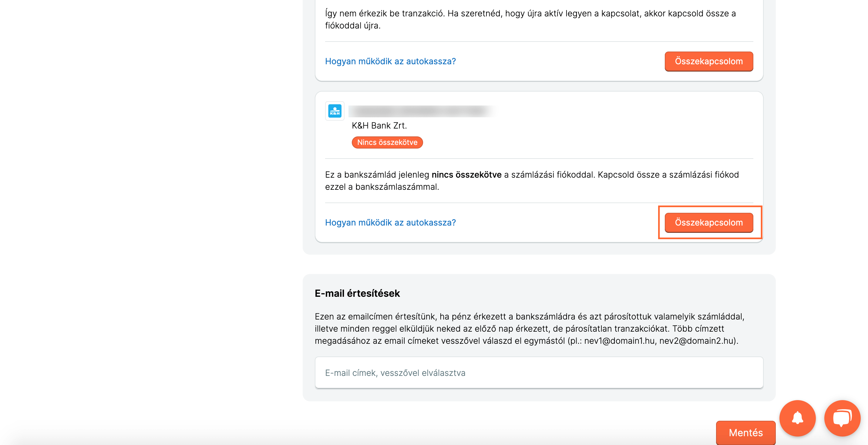Click the nev2@domain2.hu example address text

[696, 341]
